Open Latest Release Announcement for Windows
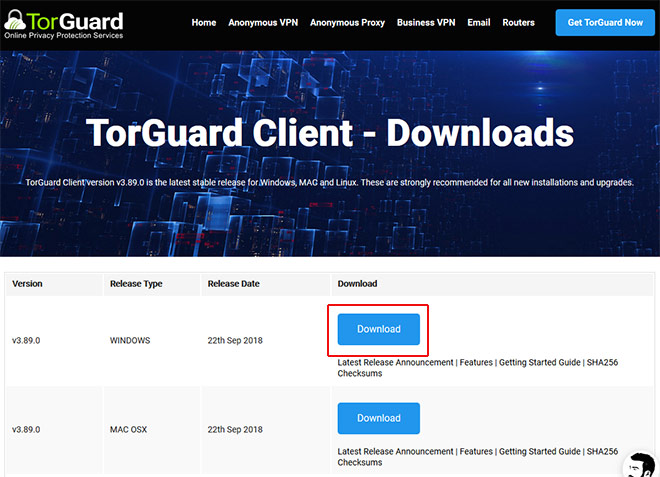The image size is (660, 477). pyautogui.click(x=395, y=362)
